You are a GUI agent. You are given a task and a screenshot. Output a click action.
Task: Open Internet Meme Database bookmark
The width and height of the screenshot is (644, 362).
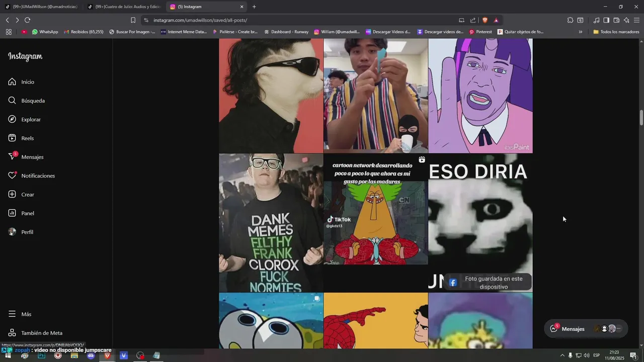184,32
